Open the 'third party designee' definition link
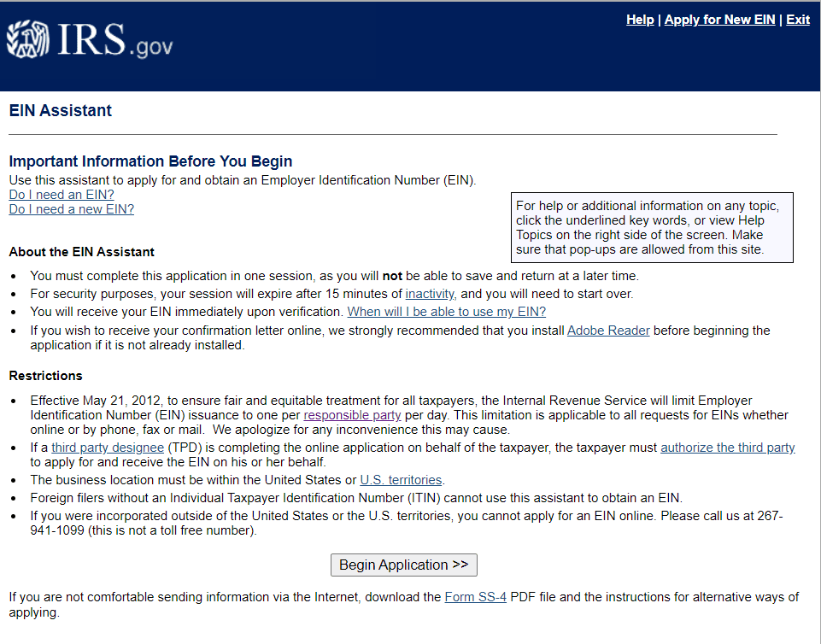 pyautogui.click(x=107, y=448)
